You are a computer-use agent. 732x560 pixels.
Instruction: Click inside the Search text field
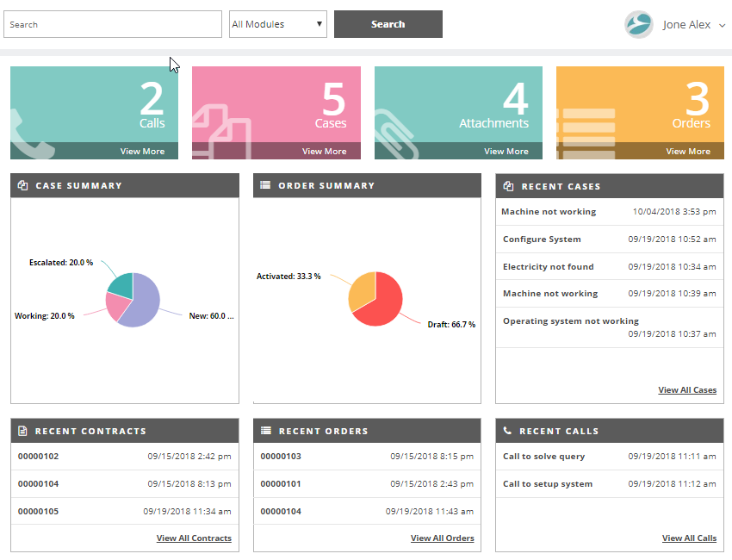113,24
